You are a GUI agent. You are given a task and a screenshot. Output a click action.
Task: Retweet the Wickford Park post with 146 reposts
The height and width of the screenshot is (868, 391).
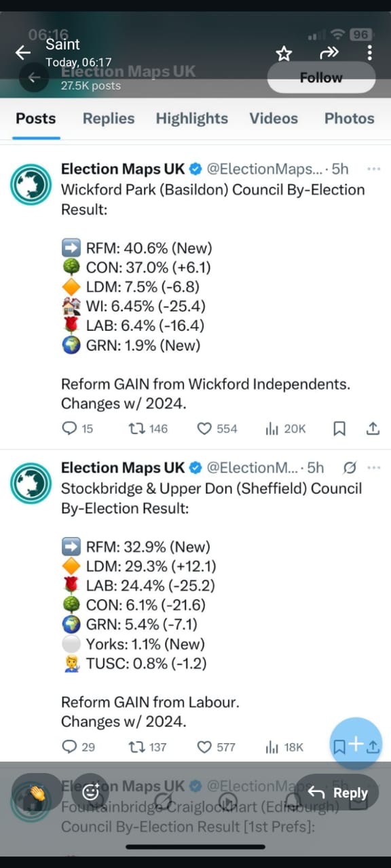tap(147, 429)
